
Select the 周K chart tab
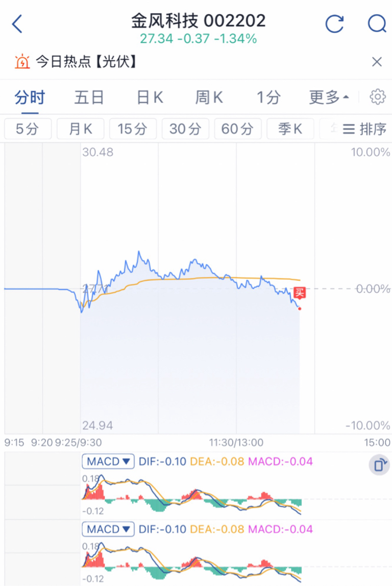pos(209,97)
